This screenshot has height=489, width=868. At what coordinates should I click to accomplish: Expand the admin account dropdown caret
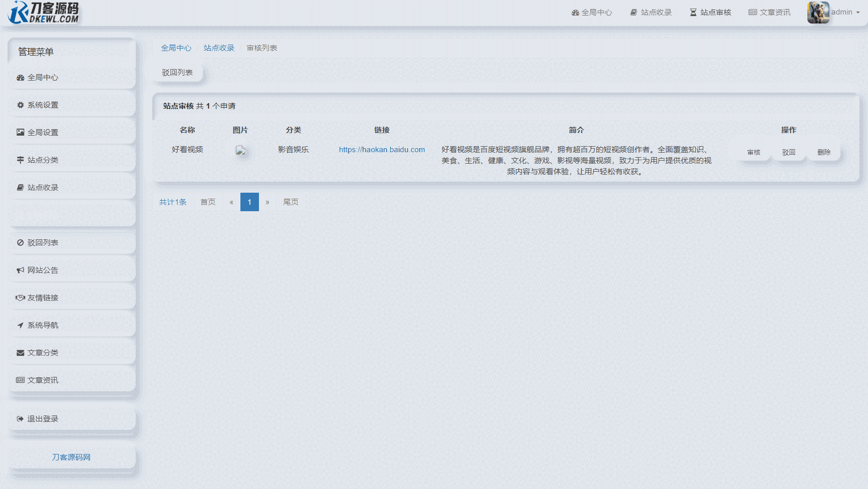(858, 13)
